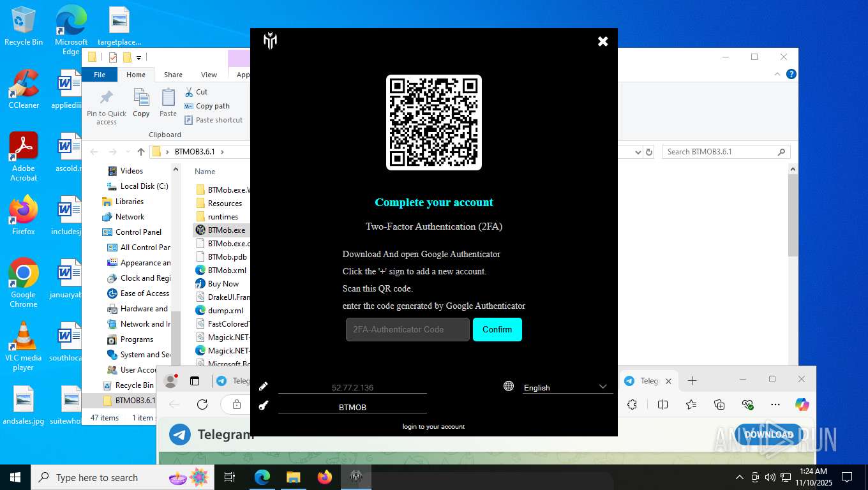Select Network in navigation pane

[x=130, y=217]
